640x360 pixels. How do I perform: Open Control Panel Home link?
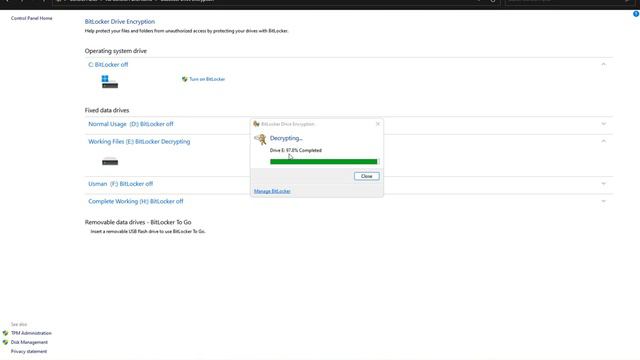[31, 18]
